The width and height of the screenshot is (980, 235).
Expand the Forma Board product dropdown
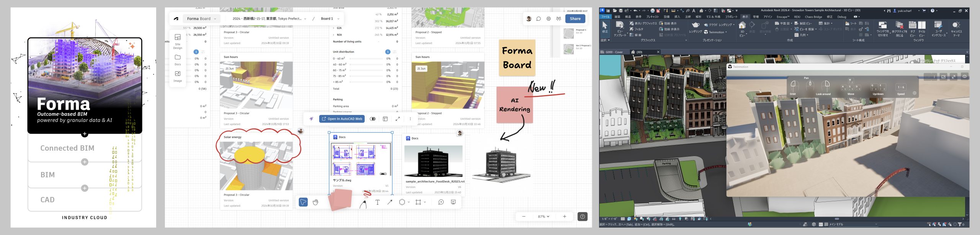201,19
